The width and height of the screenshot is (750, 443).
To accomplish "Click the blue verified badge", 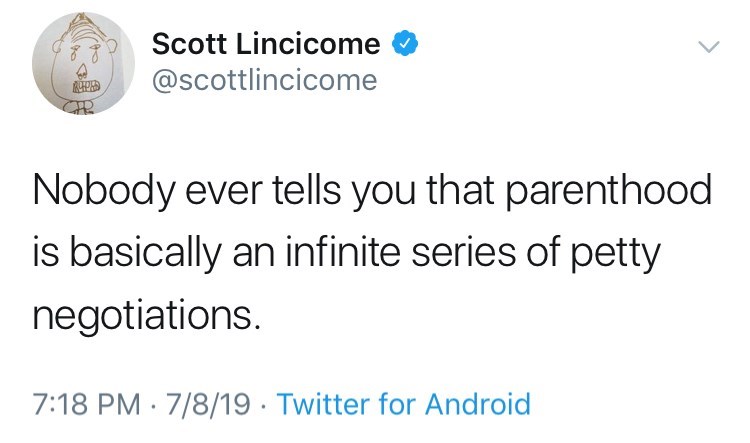I will pos(404,44).
